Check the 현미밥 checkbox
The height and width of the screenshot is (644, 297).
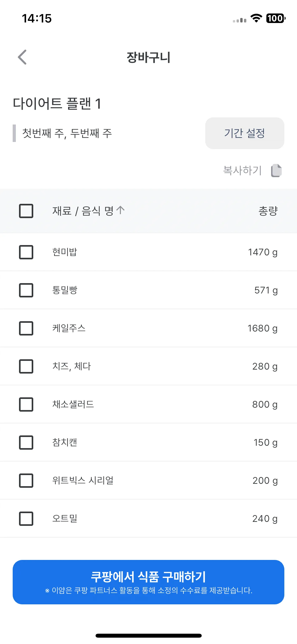(26, 252)
